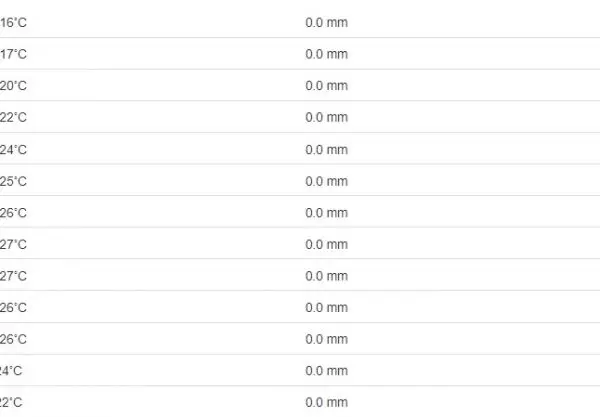600x417 pixels.
Task: Click the 22°C cell directly below 20°C
Action: click(13, 117)
